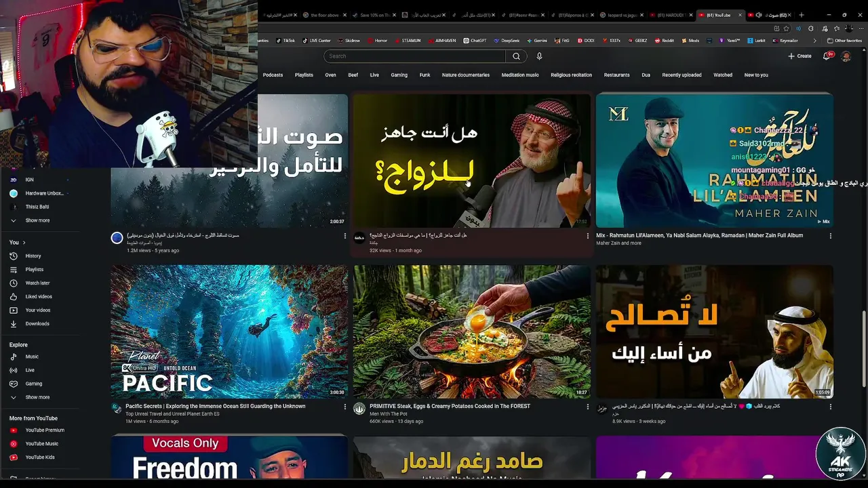Open the Reddit bookmark

pos(664,41)
